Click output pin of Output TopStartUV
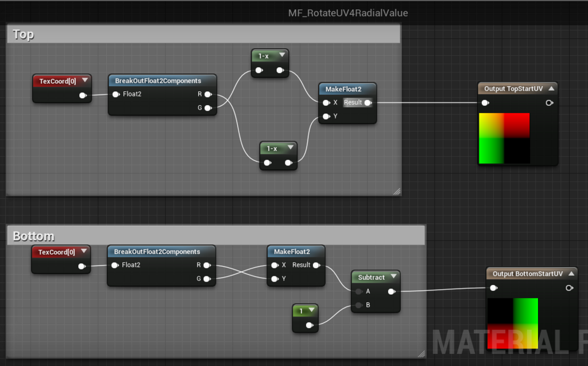The image size is (588, 366). pyautogui.click(x=550, y=102)
